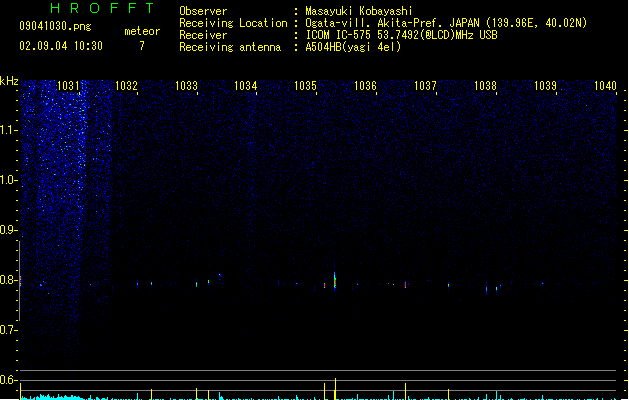Click the kHz axis unit label
This screenshot has height=400, width=629.
point(9,81)
